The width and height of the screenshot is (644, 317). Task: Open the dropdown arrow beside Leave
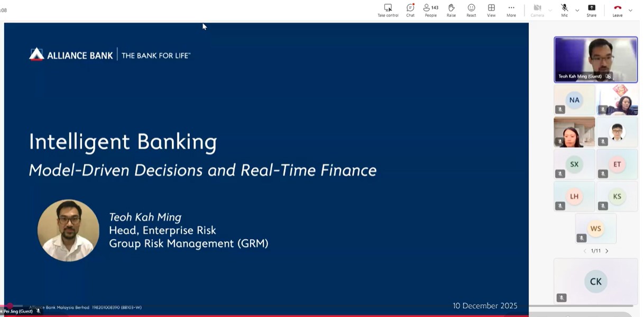click(630, 10)
